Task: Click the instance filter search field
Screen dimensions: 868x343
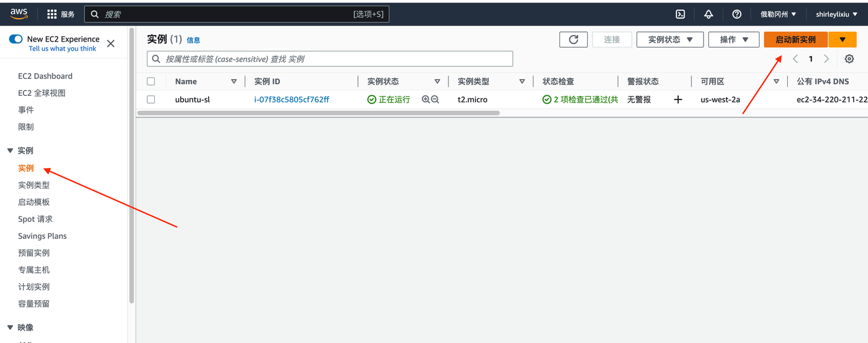Action: pyautogui.click(x=330, y=59)
